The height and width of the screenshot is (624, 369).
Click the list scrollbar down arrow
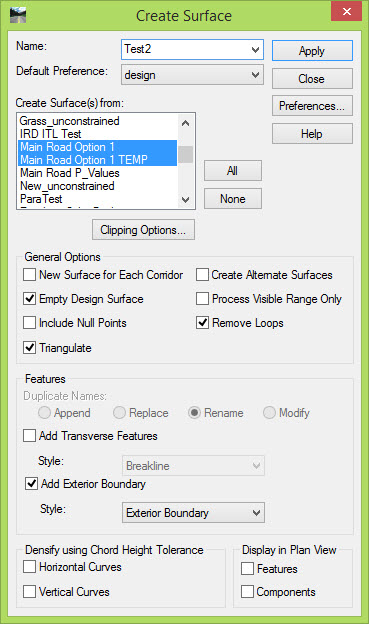point(185,199)
